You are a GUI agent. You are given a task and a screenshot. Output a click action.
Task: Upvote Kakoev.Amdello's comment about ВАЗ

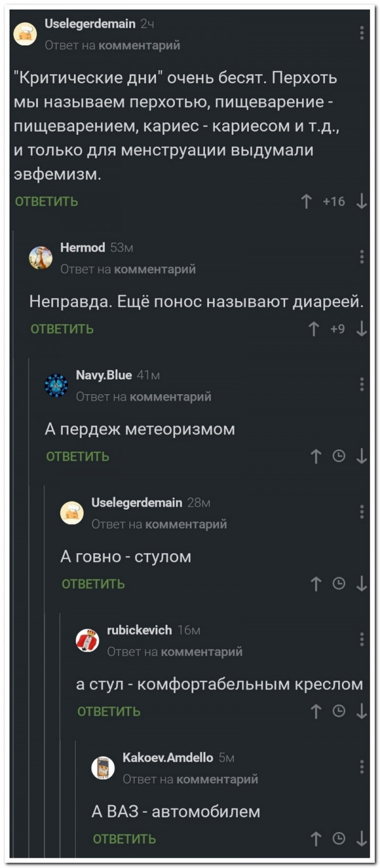point(316,840)
